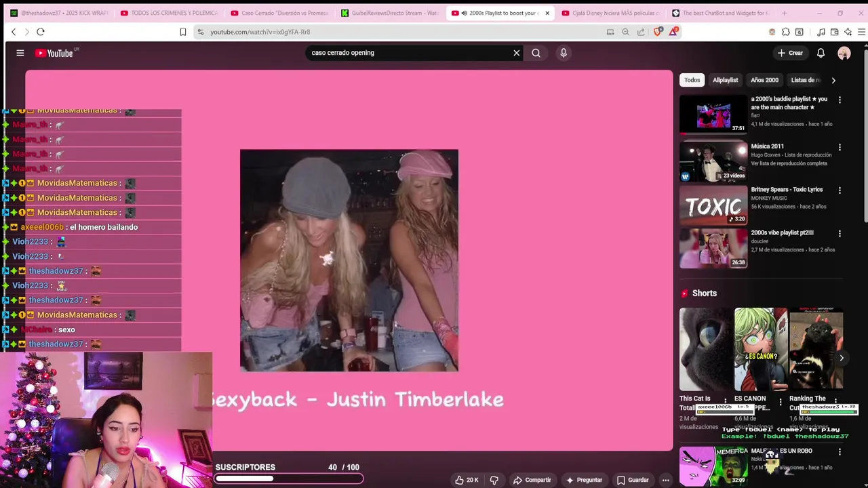Open the browser main menu
This screenshot has height=488, width=868.
[861, 32]
